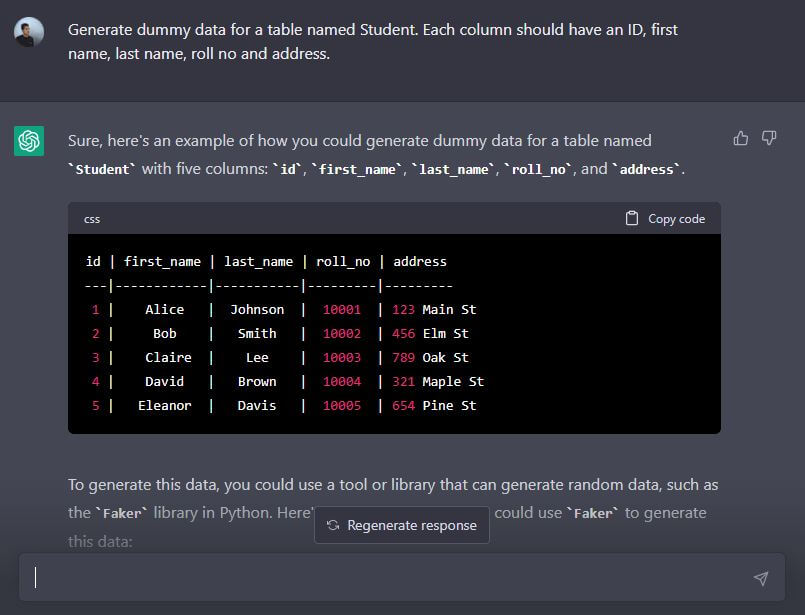This screenshot has width=805, height=615.
Task: Click the clipboard icon in code header
Action: click(x=632, y=218)
